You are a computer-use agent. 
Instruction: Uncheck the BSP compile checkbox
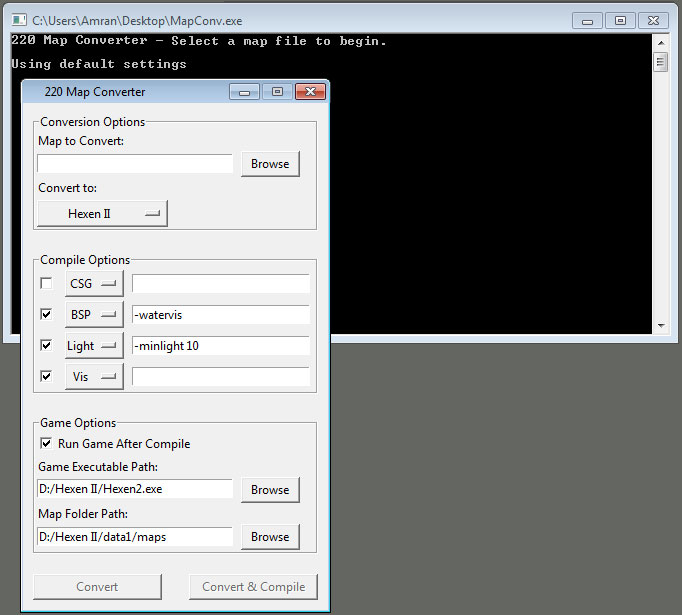(x=46, y=314)
